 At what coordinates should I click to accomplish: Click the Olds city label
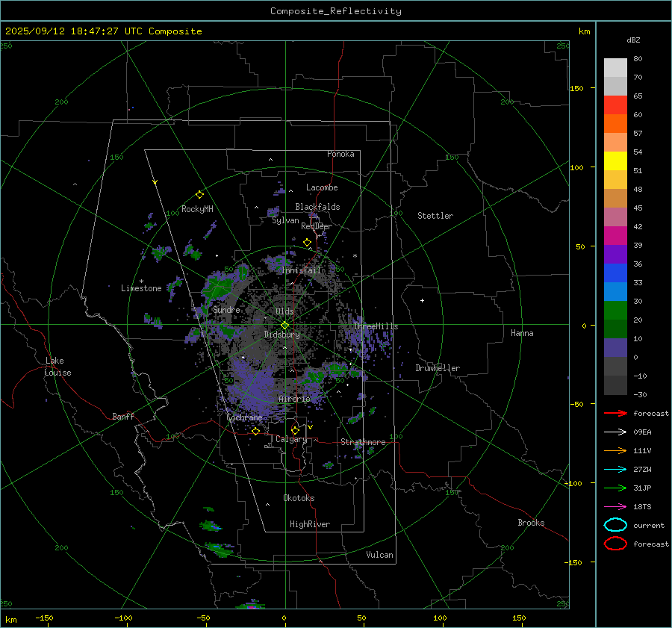coord(284,311)
